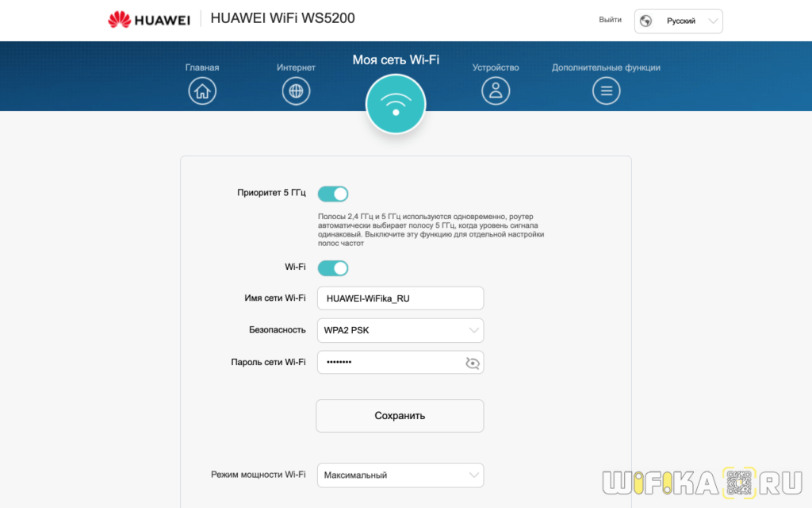Screen dimensions: 812x508
Task: Focus the Пароль сети Wi-Fi field
Action: click(400, 362)
